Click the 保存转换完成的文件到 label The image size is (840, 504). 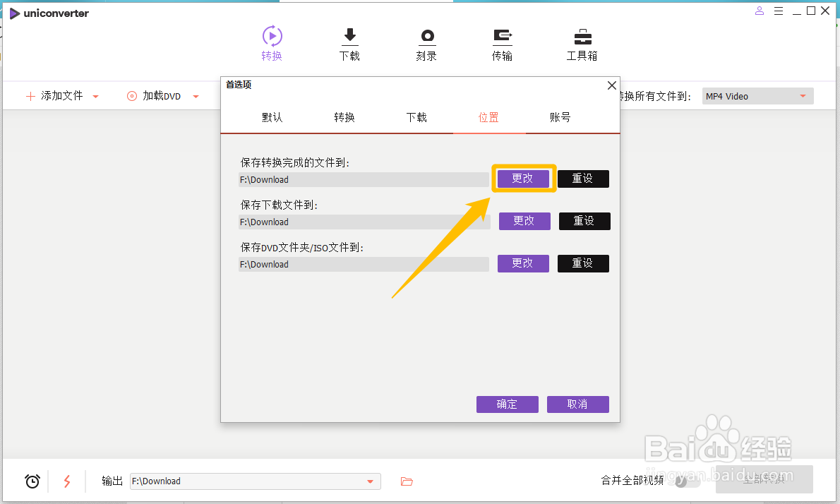coord(294,162)
